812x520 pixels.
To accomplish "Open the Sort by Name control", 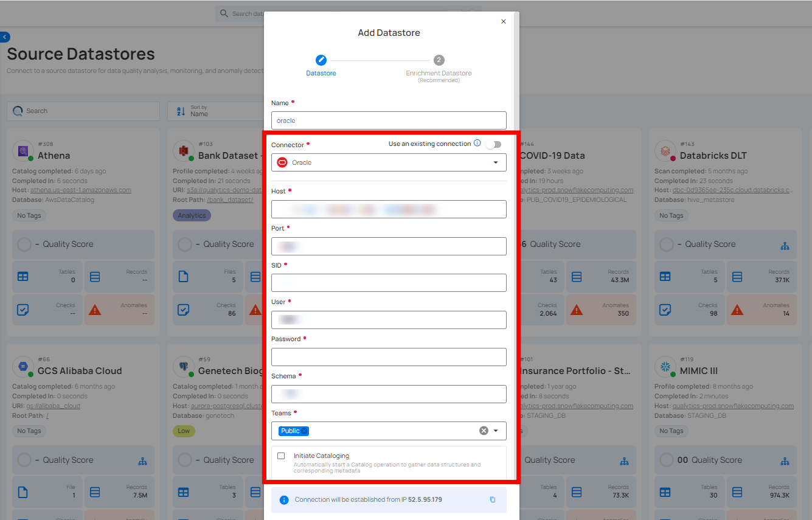I will tap(215, 111).
